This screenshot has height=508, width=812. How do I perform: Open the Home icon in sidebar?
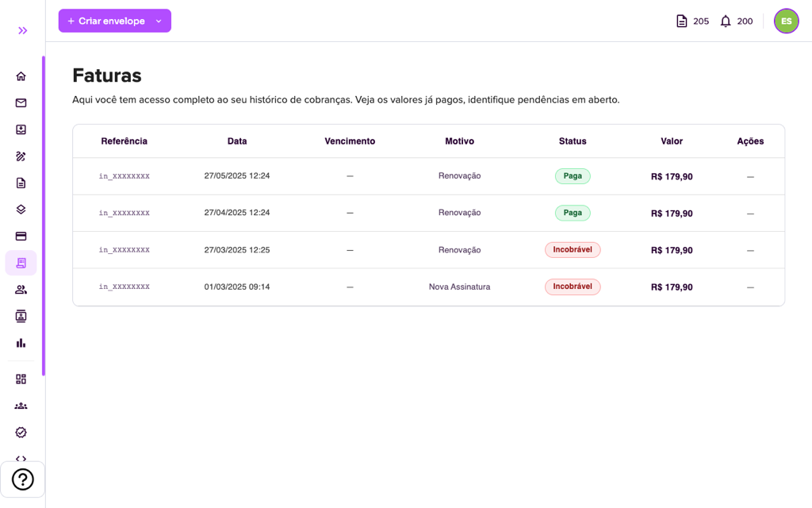point(21,76)
